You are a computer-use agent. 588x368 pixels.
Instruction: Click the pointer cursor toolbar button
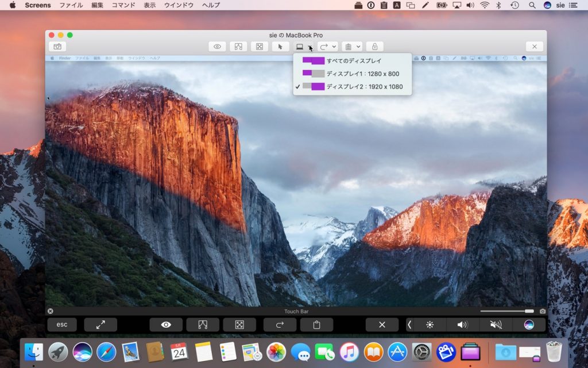tap(280, 47)
